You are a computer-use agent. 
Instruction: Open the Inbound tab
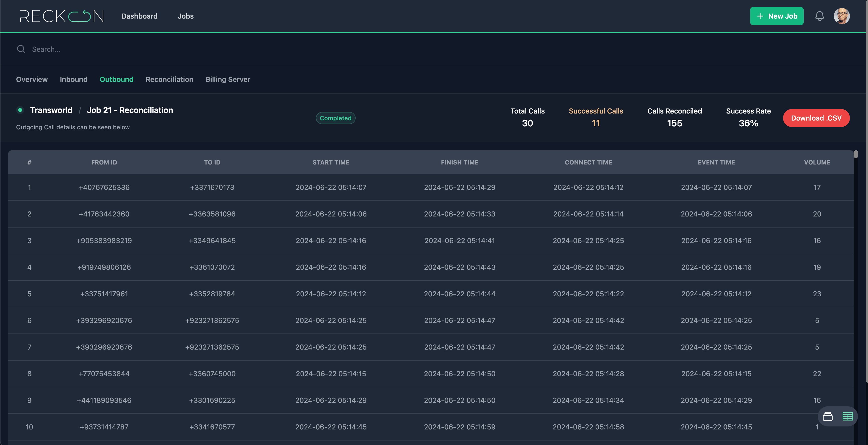click(73, 79)
